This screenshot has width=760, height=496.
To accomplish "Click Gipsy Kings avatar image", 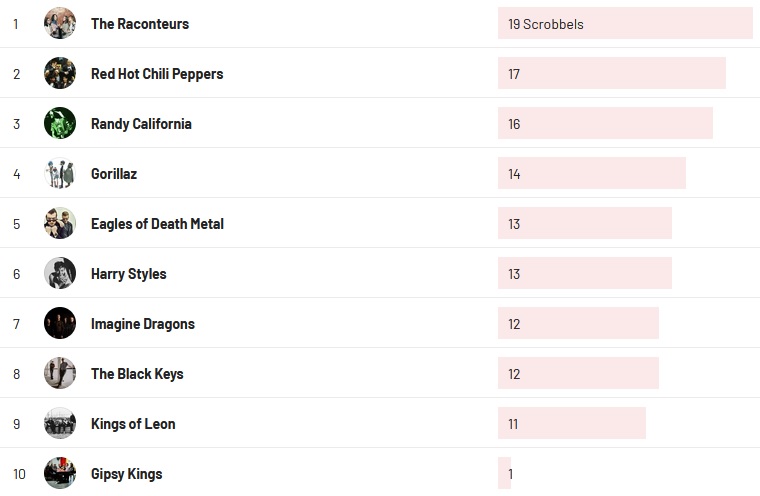I will (x=60, y=473).
